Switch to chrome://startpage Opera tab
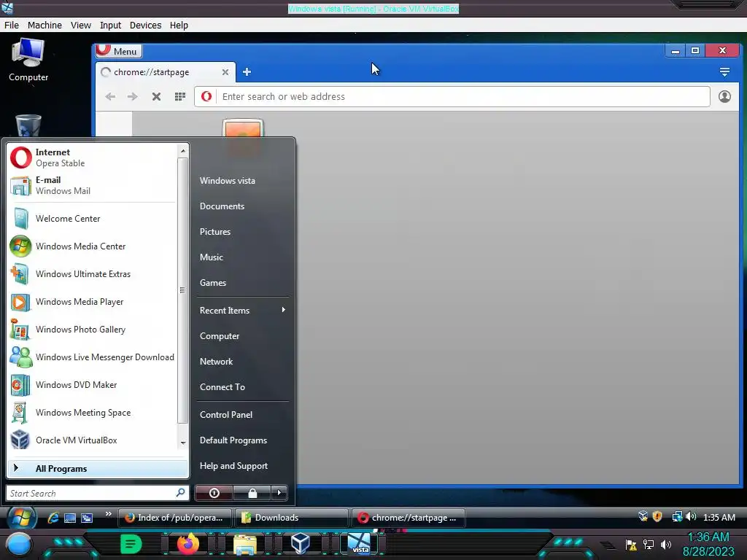This screenshot has width=747, height=560. [166, 72]
